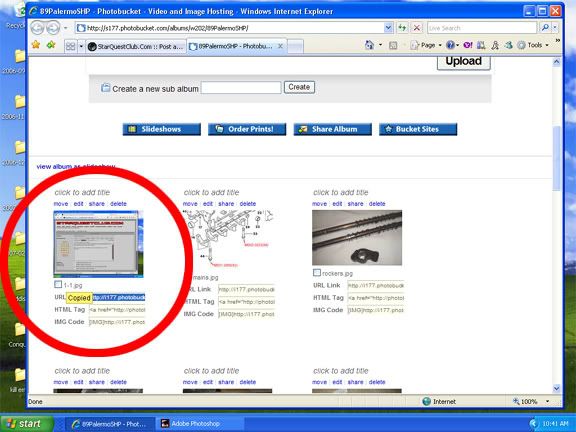Click the Yahoo Y! toolbar icon
The height and width of the screenshot is (432, 576).
468,45
